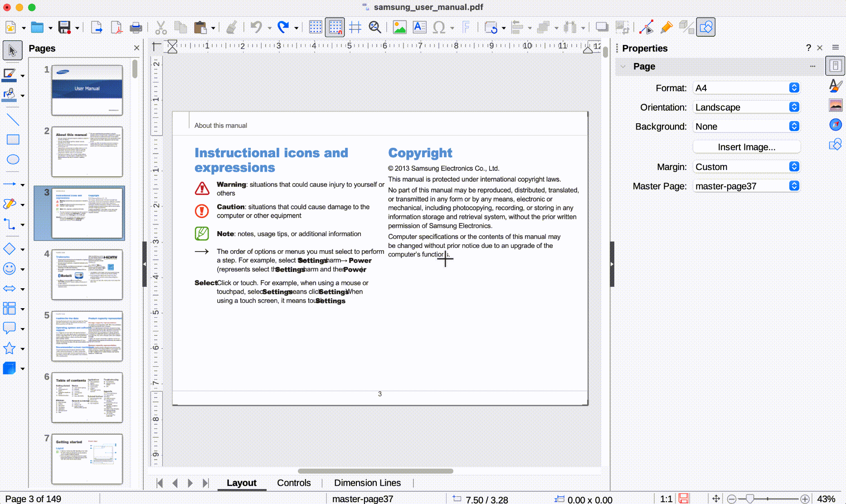Click the Rotate object icon

tap(491, 28)
